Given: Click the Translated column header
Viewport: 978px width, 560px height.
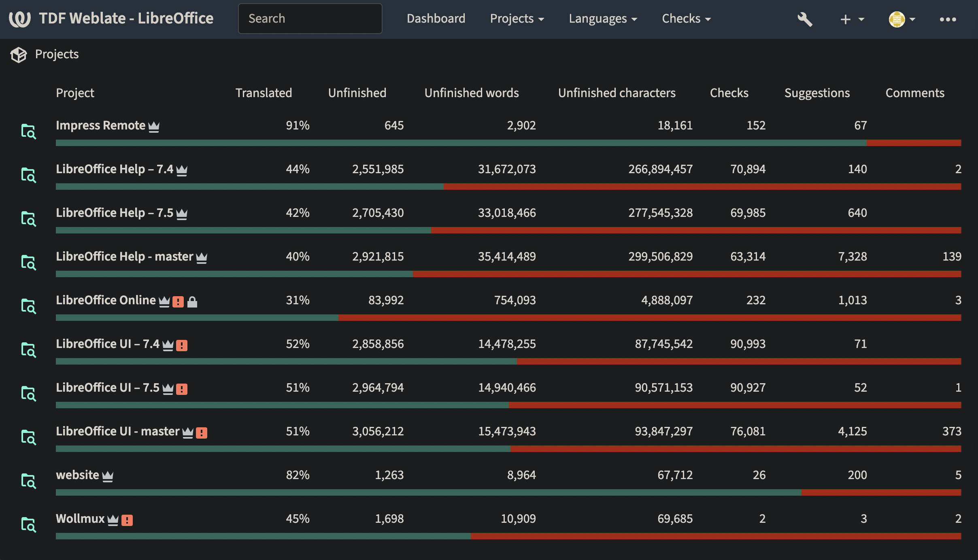Looking at the screenshot, I should (x=264, y=93).
